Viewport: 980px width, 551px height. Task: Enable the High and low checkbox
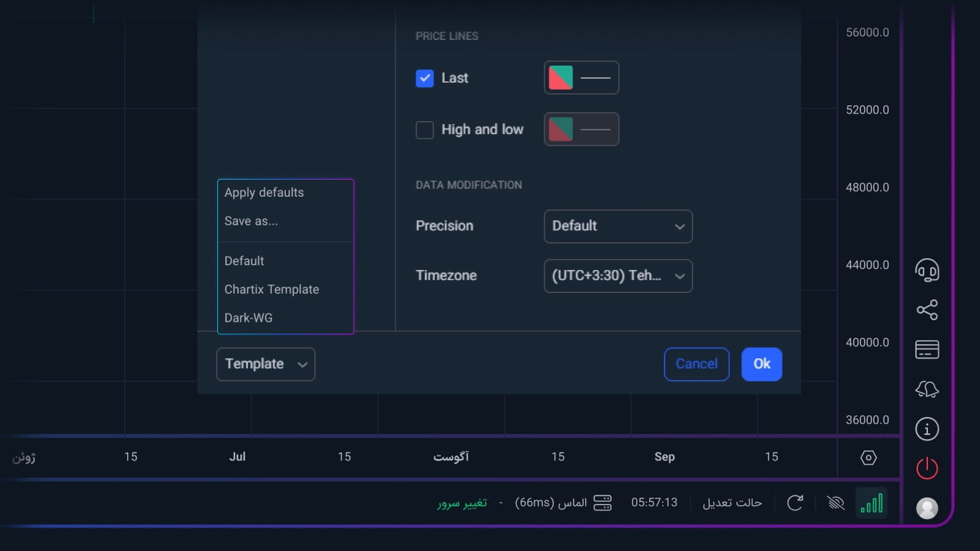425,130
